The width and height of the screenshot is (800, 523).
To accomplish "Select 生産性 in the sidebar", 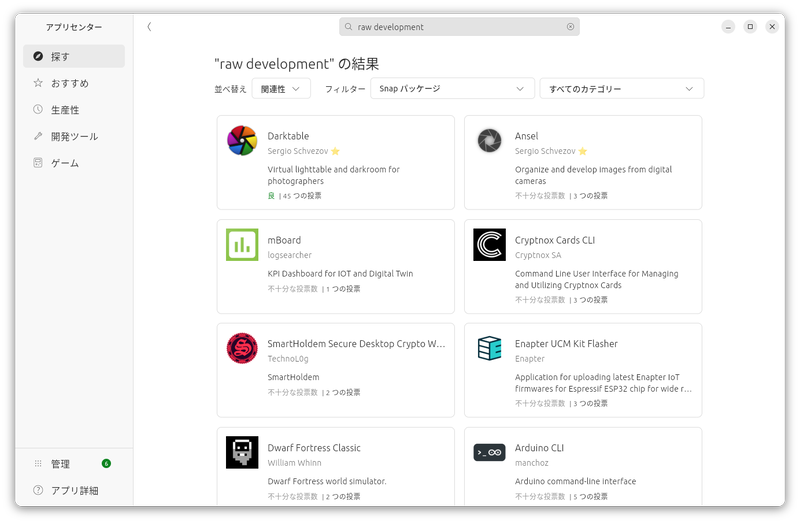I will click(x=74, y=109).
